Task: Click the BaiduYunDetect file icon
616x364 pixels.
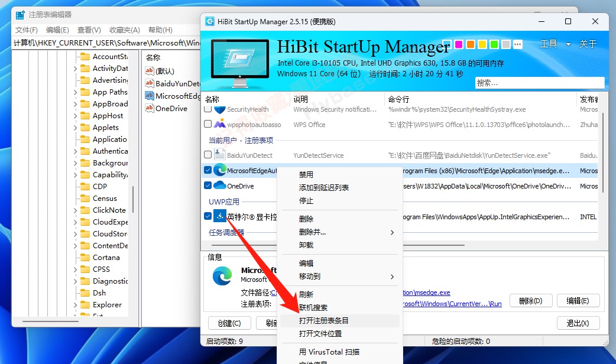Action: click(219, 155)
